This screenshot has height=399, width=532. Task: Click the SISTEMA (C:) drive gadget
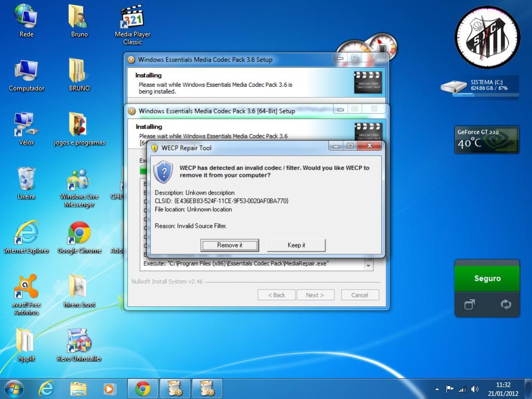point(480,87)
